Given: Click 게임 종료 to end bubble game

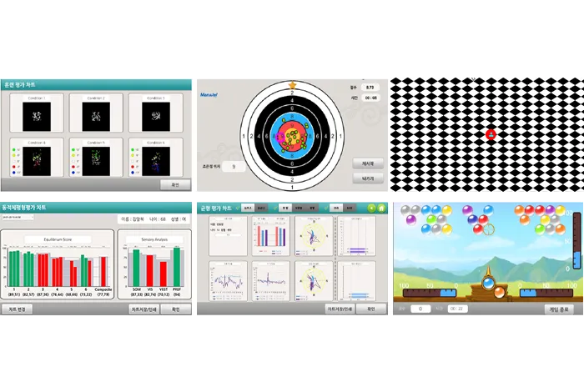Looking at the screenshot, I should 559,309.
